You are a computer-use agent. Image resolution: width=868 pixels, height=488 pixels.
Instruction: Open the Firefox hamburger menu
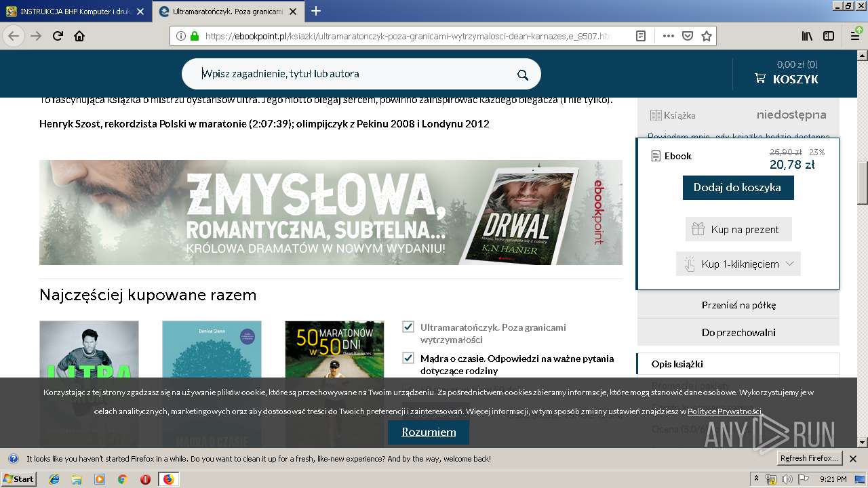pyautogui.click(x=855, y=36)
